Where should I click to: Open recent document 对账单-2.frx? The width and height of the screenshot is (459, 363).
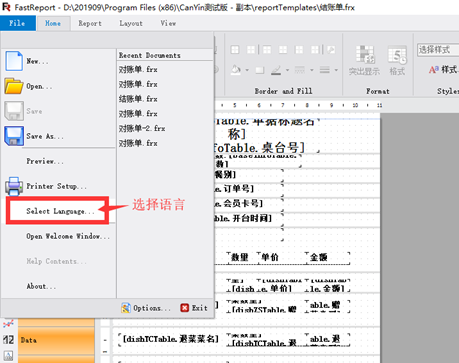pyautogui.click(x=142, y=128)
